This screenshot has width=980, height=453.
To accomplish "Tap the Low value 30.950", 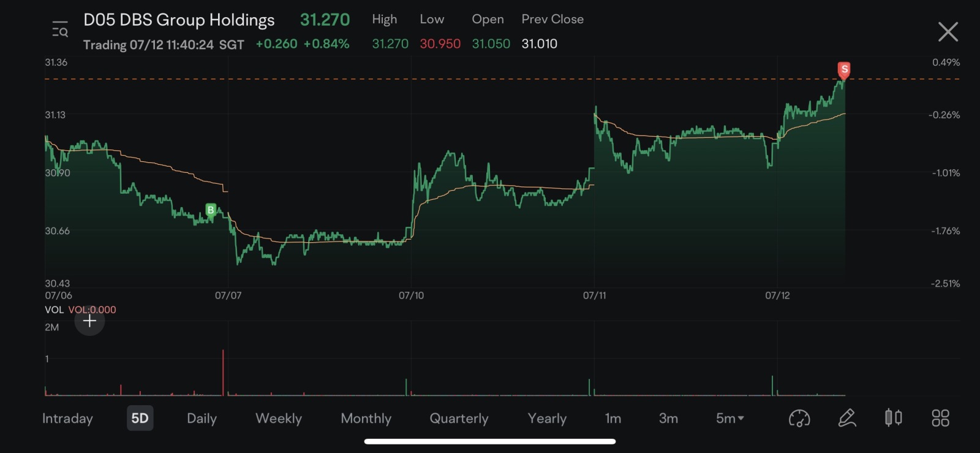I will (x=440, y=44).
